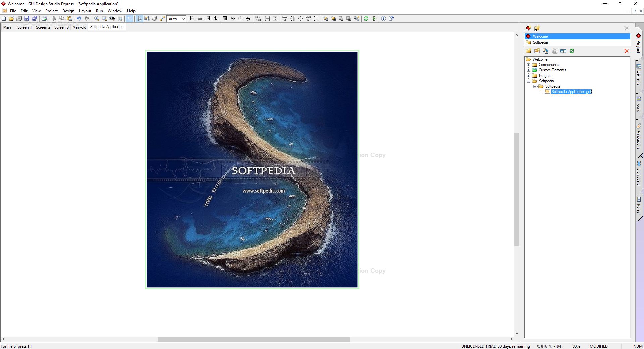
Task: Click the Zoom In magnifier icon
Action: coord(97,19)
